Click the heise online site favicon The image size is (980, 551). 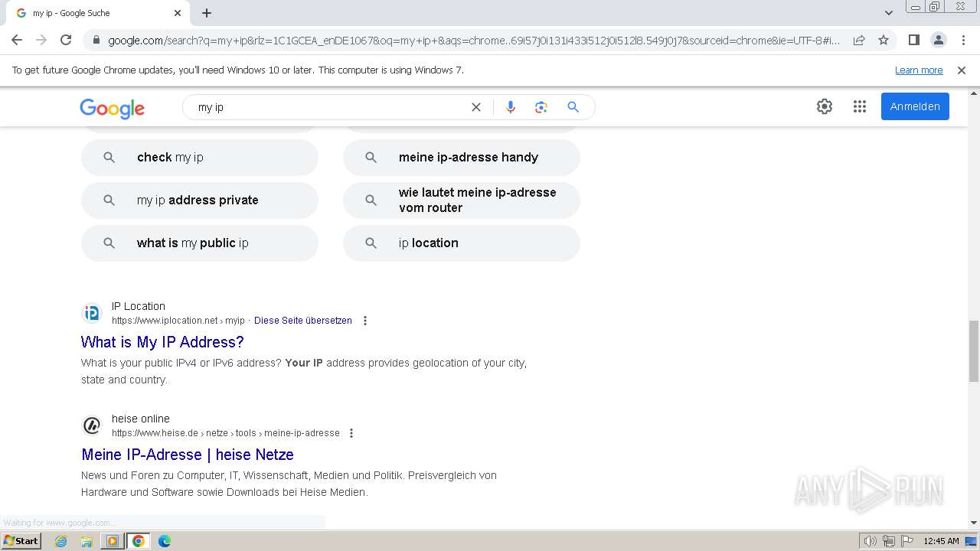point(92,425)
